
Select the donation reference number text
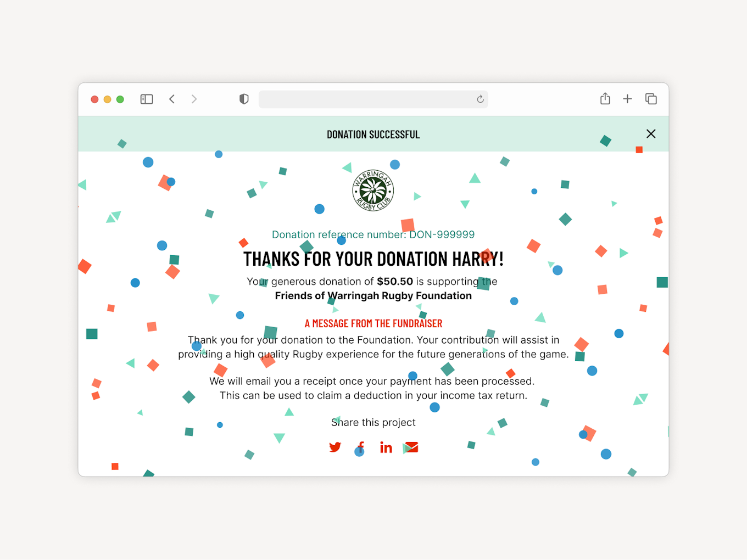(x=374, y=234)
